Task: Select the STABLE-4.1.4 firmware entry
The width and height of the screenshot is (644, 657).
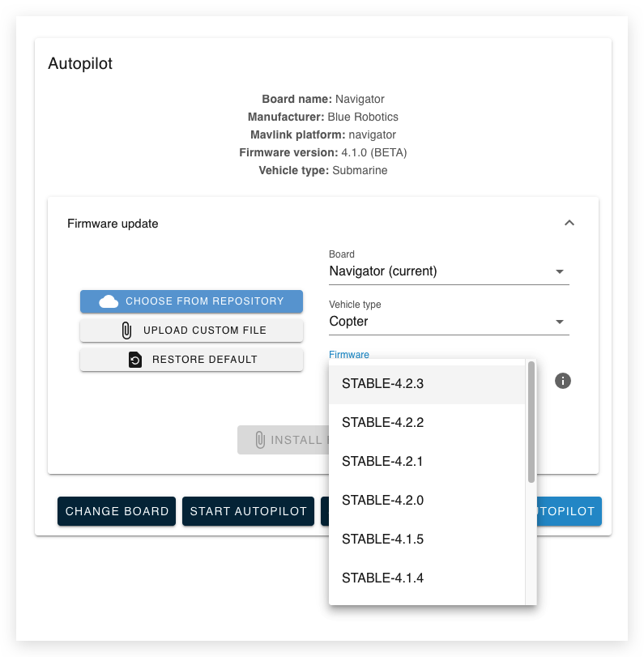Action: (382, 578)
